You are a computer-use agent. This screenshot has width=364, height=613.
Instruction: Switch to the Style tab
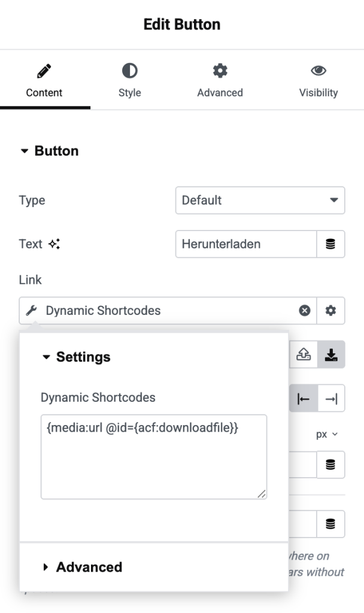[129, 79]
